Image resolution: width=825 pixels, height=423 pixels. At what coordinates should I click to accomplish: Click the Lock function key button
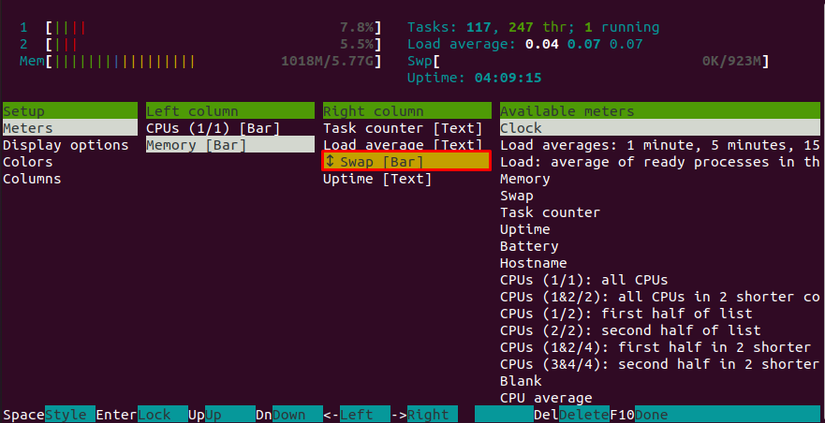[163, 414]
